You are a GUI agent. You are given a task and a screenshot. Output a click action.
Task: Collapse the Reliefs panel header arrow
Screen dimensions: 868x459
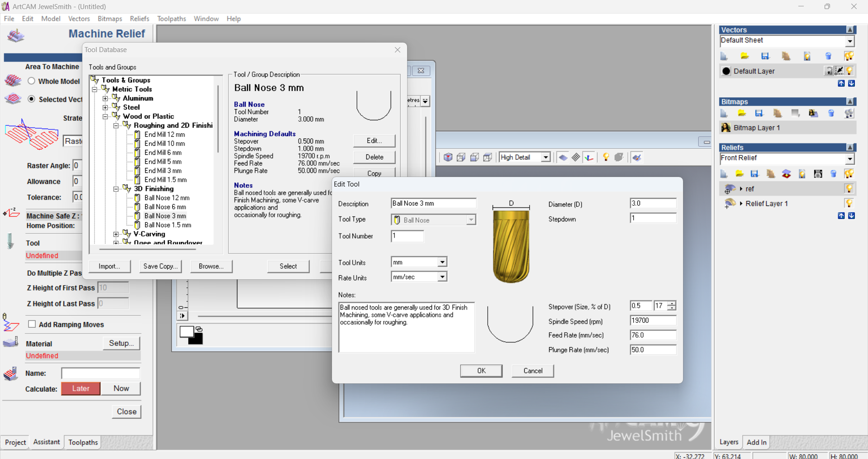(x=850, y=148)
